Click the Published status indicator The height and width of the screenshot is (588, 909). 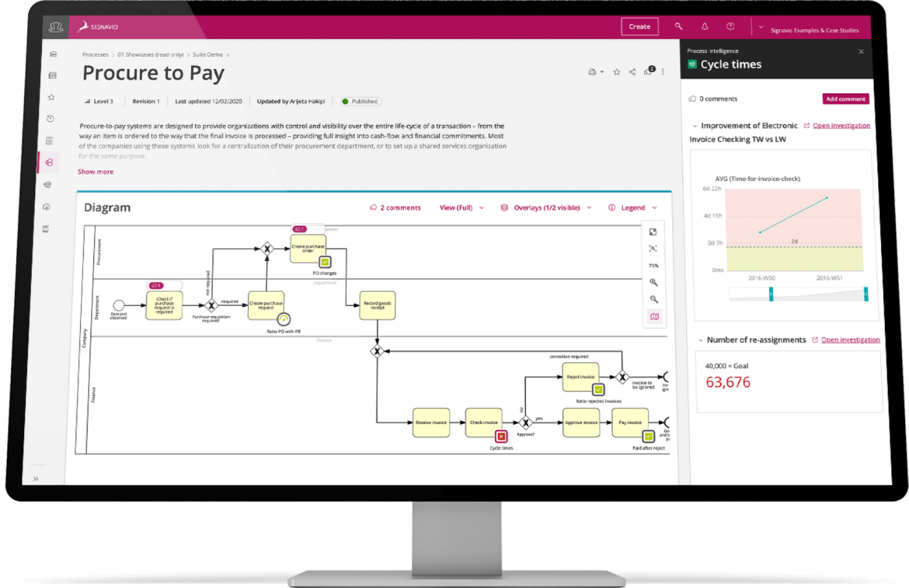tap(360, 101)
